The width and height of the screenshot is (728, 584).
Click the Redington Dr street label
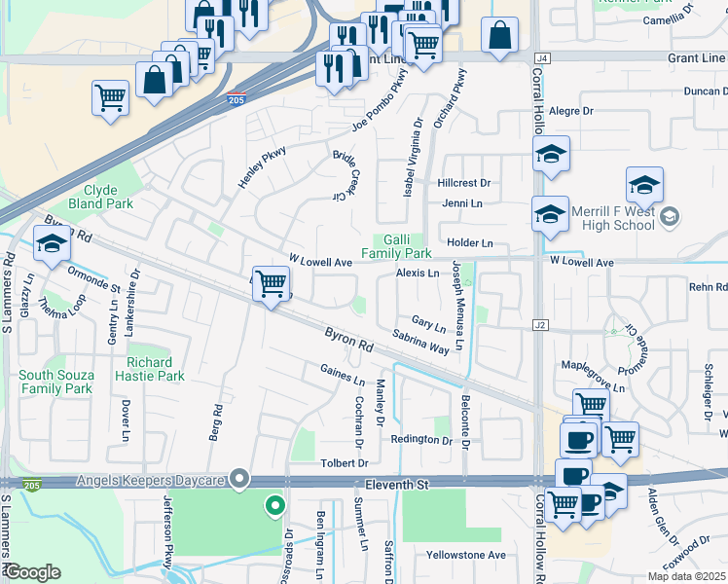(421, 440)
